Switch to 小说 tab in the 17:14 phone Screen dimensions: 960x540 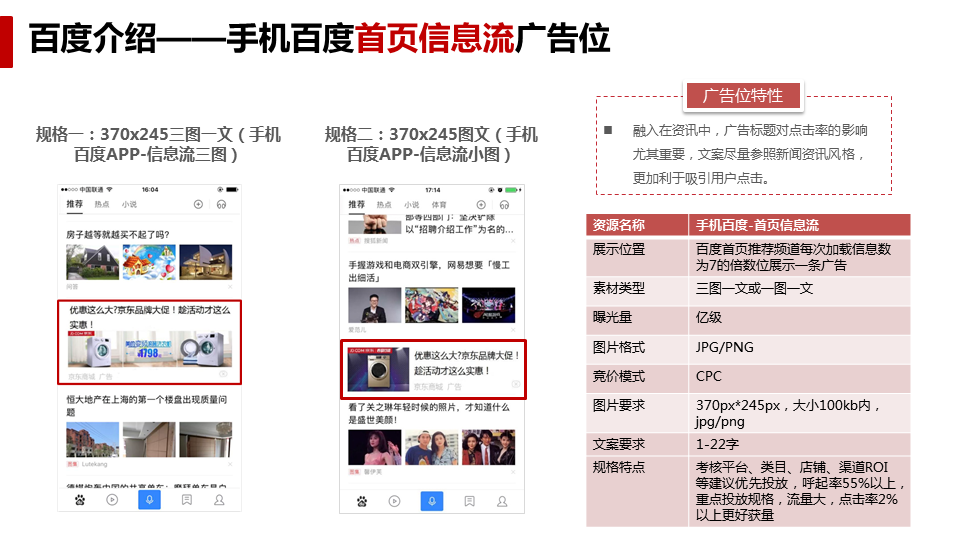tap(412, 205)
